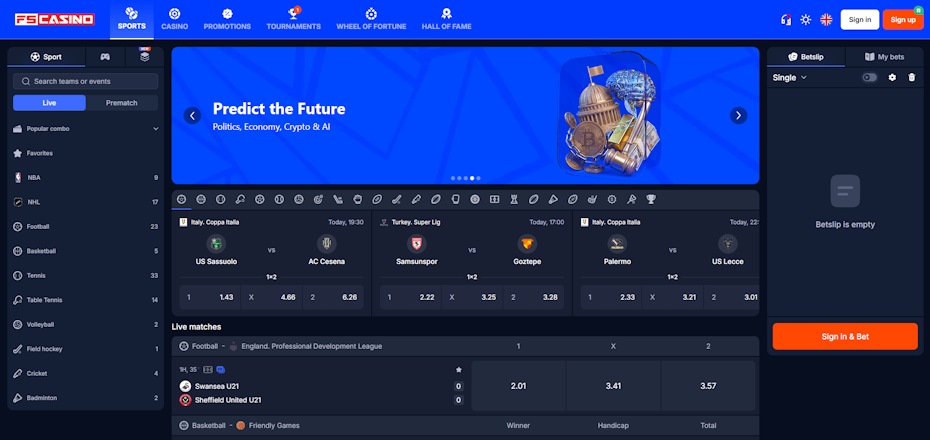This screenshot has height=440, width=930.
Task: Bet on Samsunspor draw at 3.25
Action: click(x=472, y=297)
